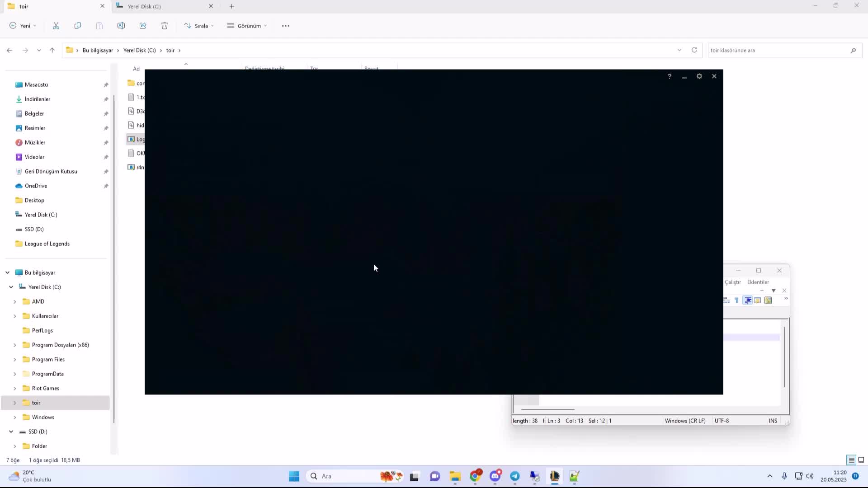Toggle show all characters in Notepad++ toolbar

tap(737, 300)
